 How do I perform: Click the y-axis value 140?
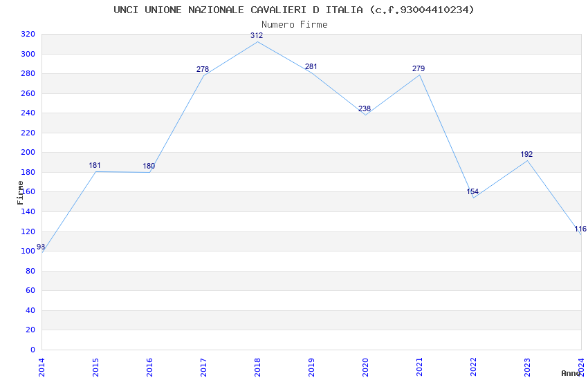click(28, 211)
